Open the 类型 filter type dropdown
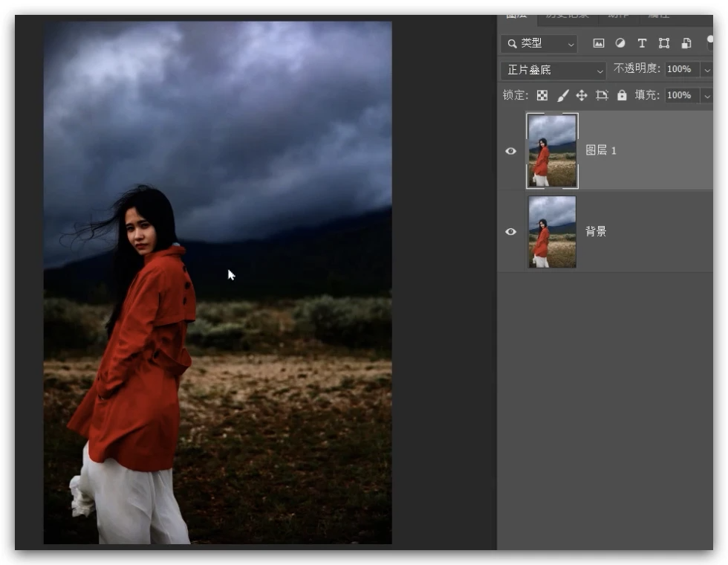728x565 pixels. (x=539, y=44)
